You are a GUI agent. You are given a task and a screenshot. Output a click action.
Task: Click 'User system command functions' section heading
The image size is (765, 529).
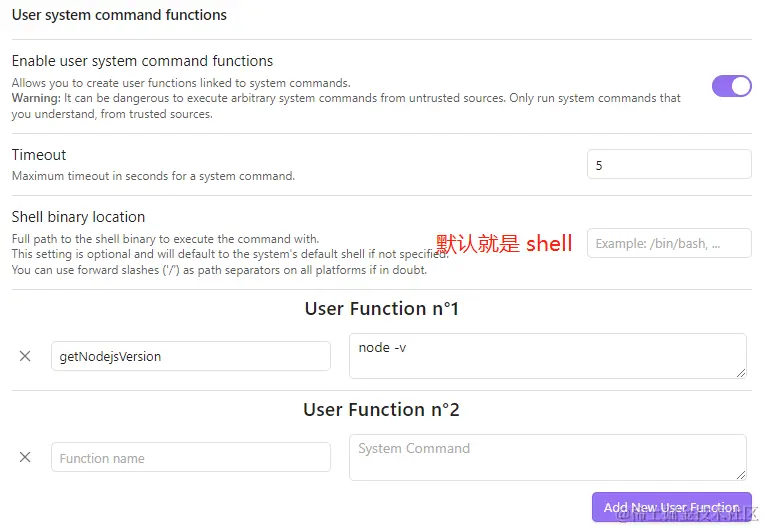119,15
